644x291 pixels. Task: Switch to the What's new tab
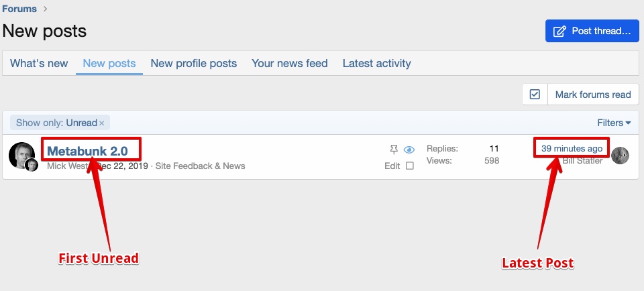pos(39,63)
